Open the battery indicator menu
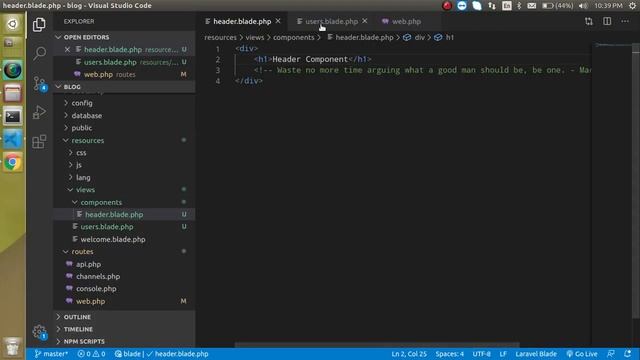 coord(557,6)
